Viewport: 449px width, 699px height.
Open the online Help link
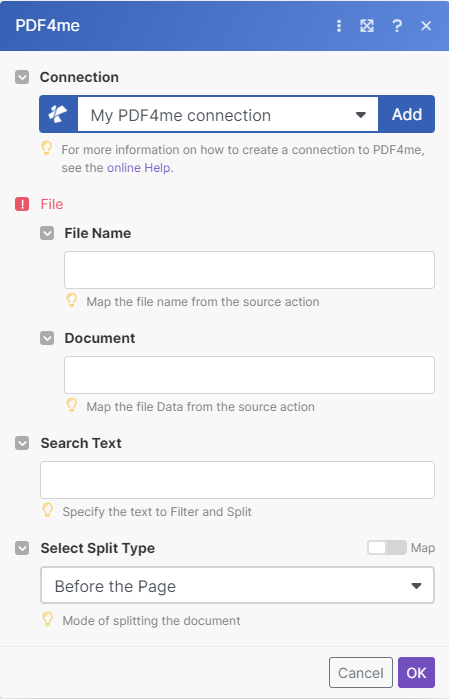point(139,168)
